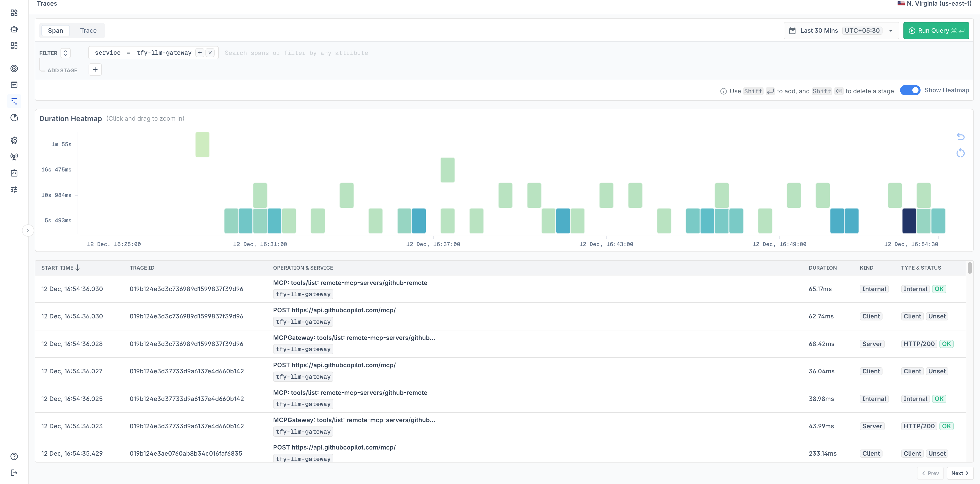Click the undo zoom arrow on the heatmap

(x=960, y=136)
